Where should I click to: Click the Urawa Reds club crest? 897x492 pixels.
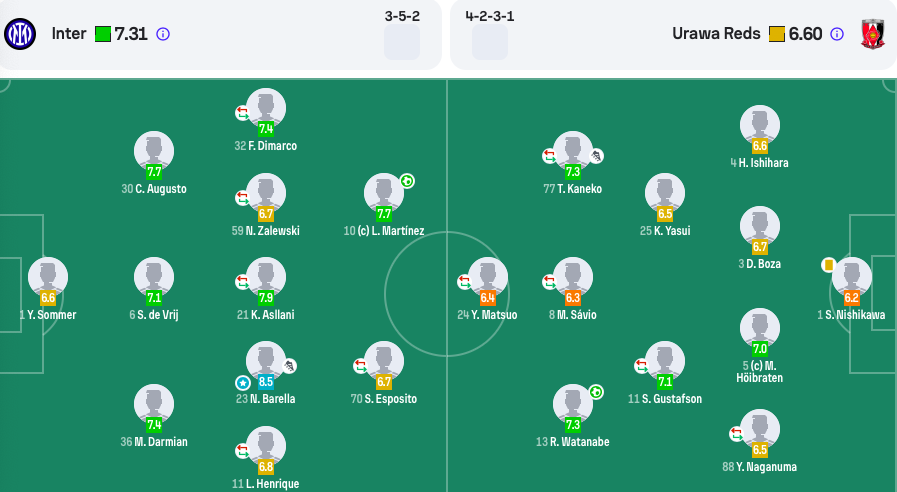click(872, 34)
